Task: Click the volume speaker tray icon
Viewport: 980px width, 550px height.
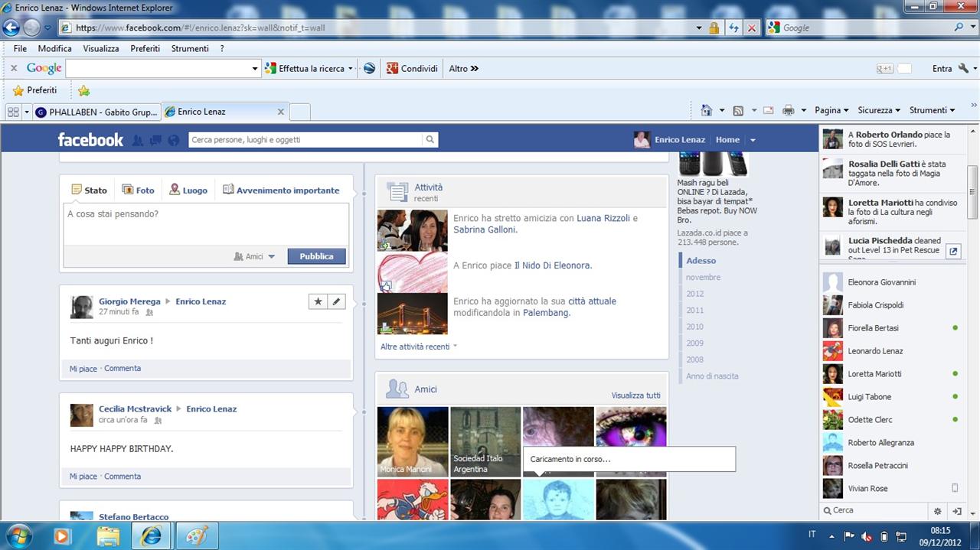Action: [867, 536]
